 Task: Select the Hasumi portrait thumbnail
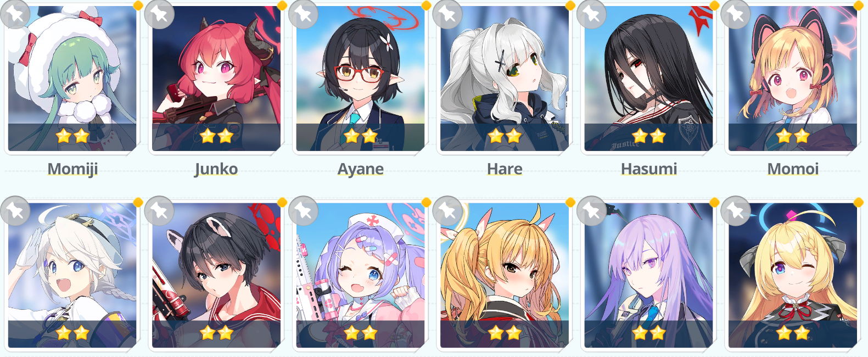pyautogui.click(x=648, y=79)
